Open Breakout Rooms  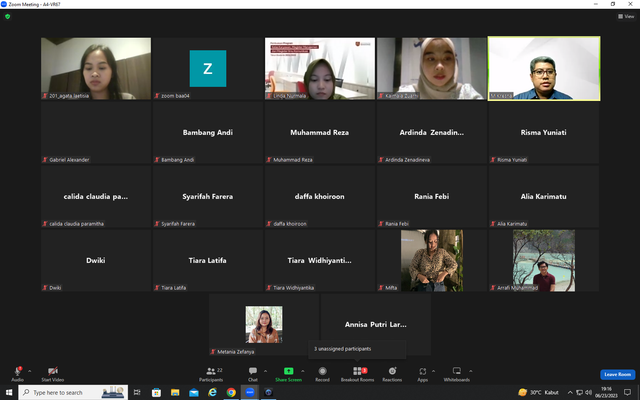click(x=357, y=374)
